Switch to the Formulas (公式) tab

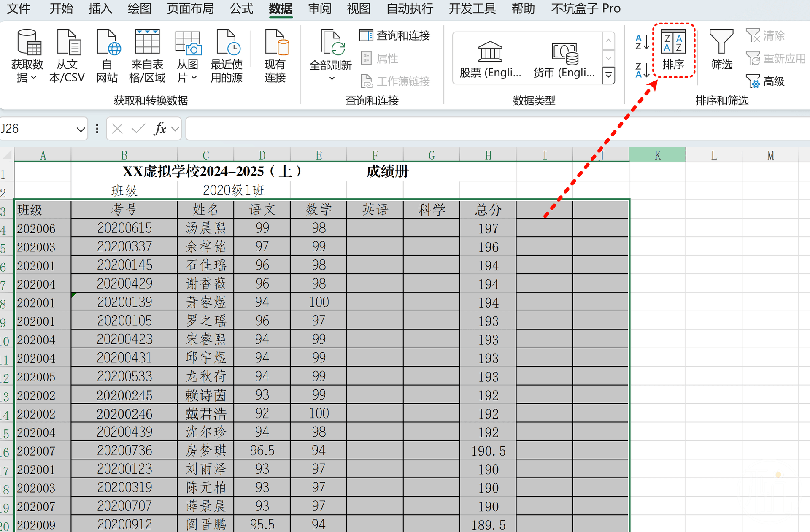click(241, 8)
